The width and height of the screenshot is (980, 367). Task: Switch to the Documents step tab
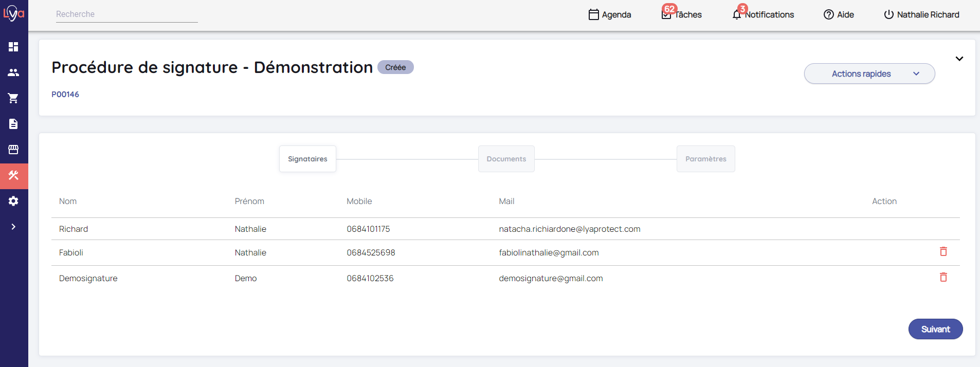(x=506, y=159)
